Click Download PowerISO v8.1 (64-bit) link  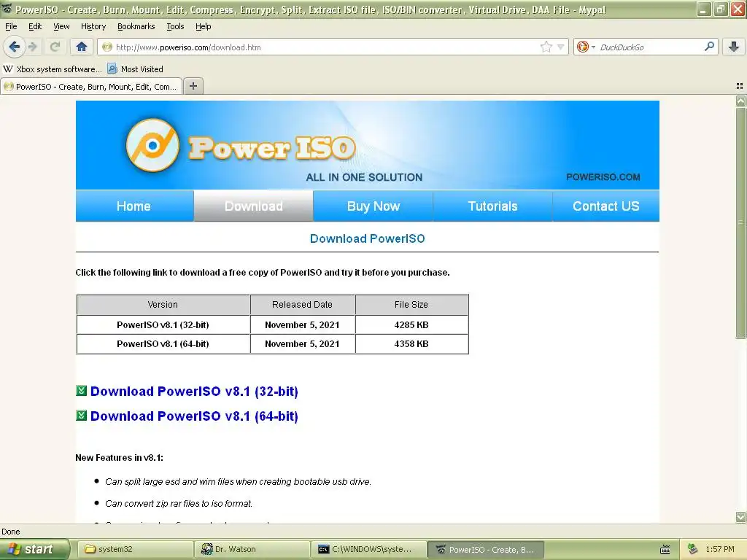[194, 416]
